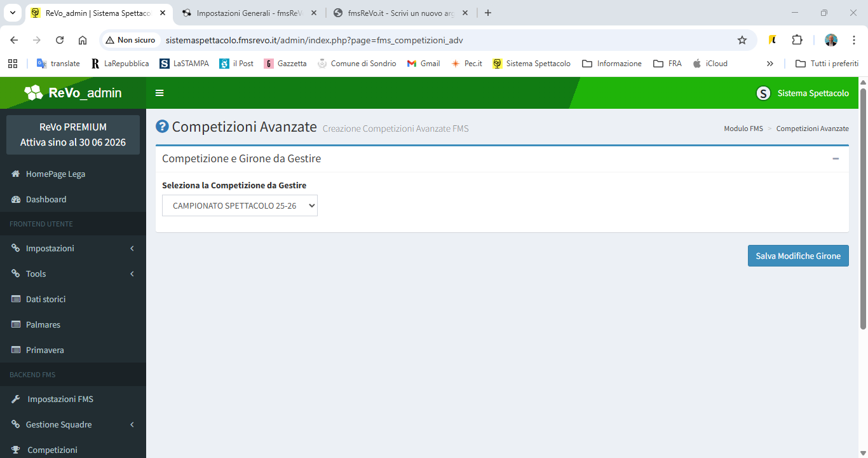The height and width of the screenshot is (458, 868).
Task: Switch to the Impostazioni Generali tab
Action: [x=249, y=13]
